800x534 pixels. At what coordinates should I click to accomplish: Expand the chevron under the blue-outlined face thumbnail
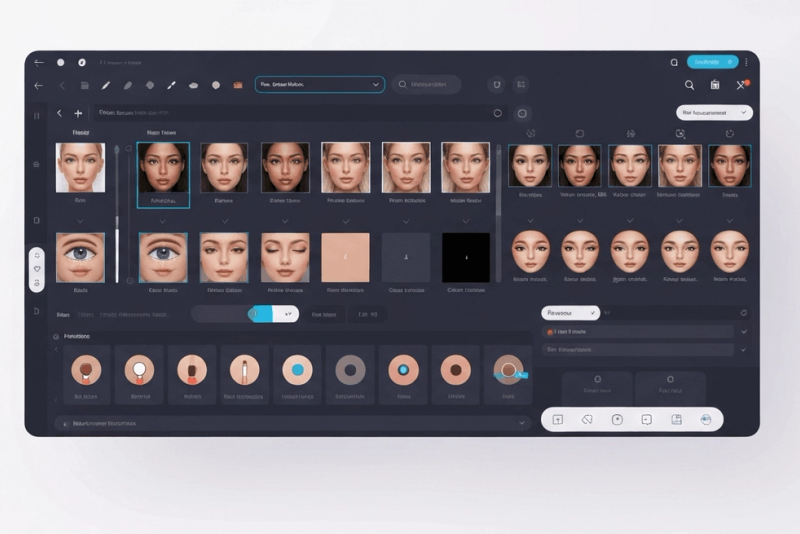pos(163,221)
